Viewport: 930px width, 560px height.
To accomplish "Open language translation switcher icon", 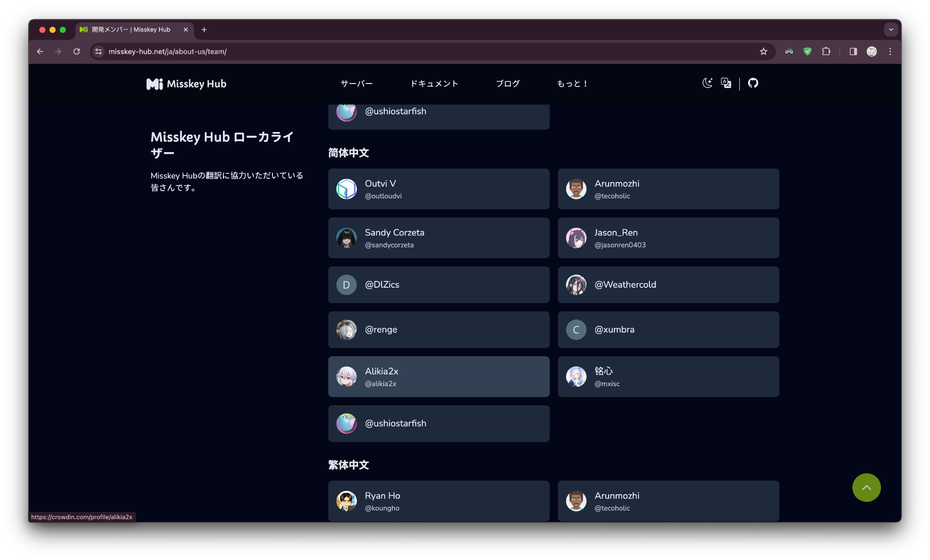I will [x=726, y=83].
